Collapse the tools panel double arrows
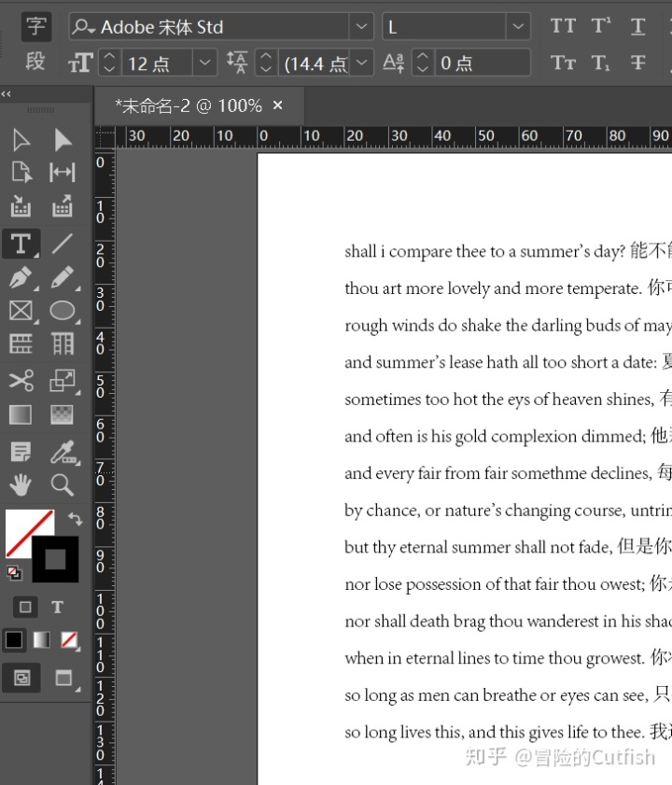The height and width of the screenshot is (785, 672). click(6, 93)
